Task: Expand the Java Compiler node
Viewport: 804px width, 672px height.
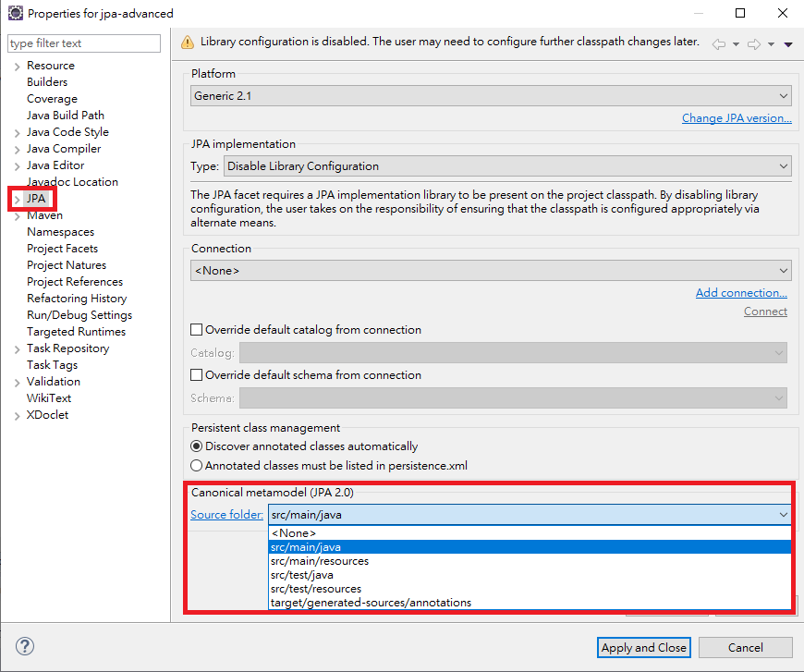Action: [17, 149]
